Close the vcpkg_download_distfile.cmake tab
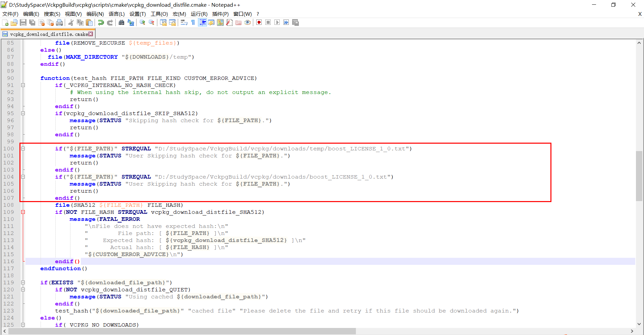The height and width of the screenshot is (335, 644). pos(91,34)
